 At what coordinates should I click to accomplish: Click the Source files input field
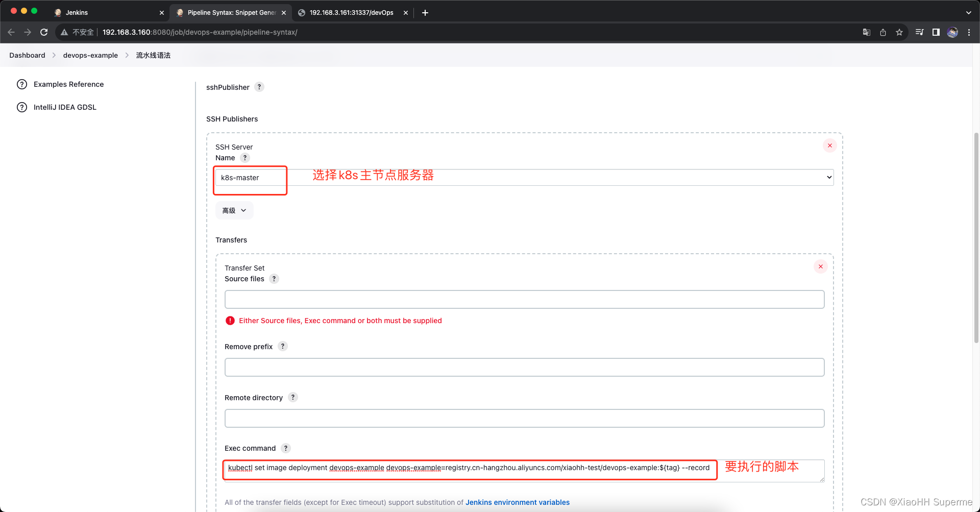(x=524, y=300)
